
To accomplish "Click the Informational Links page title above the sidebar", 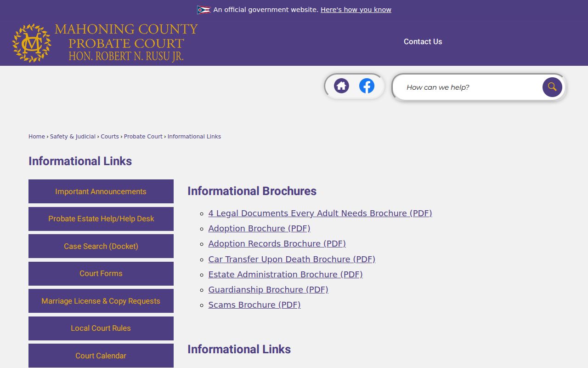I will point(80,161).
